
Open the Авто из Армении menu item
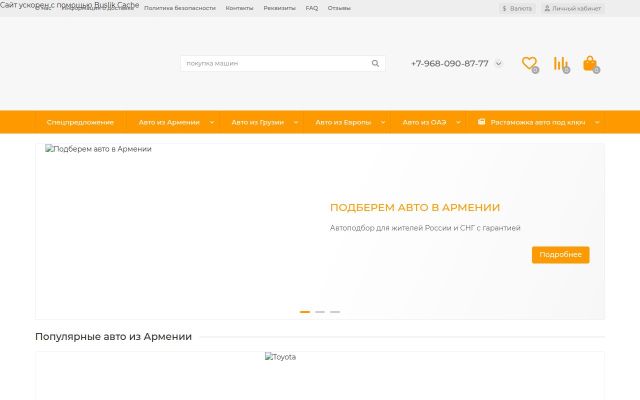tap(169, 122)
